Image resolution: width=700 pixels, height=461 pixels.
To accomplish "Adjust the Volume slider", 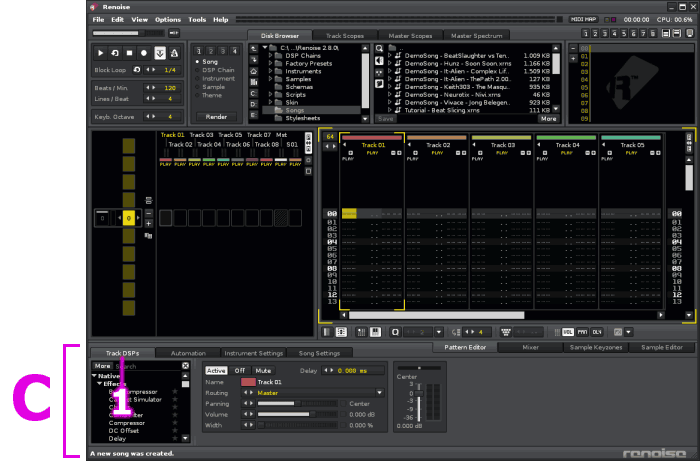I will (297, 415).
